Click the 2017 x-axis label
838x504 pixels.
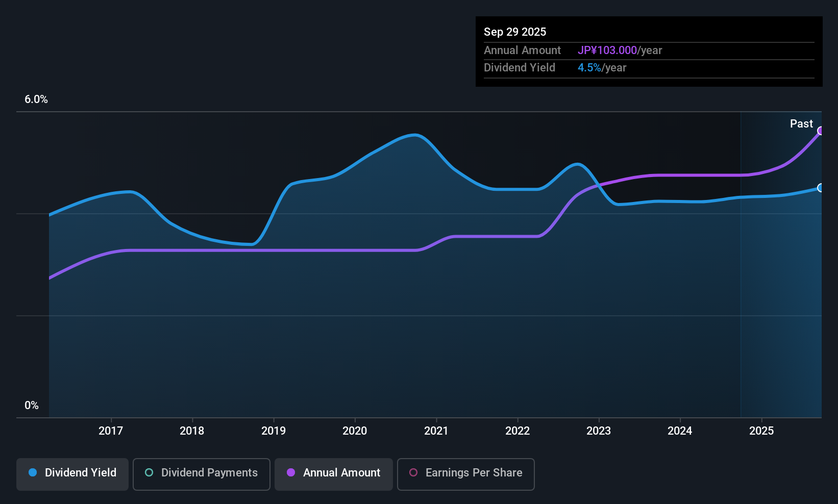click(x=111, y=431)
